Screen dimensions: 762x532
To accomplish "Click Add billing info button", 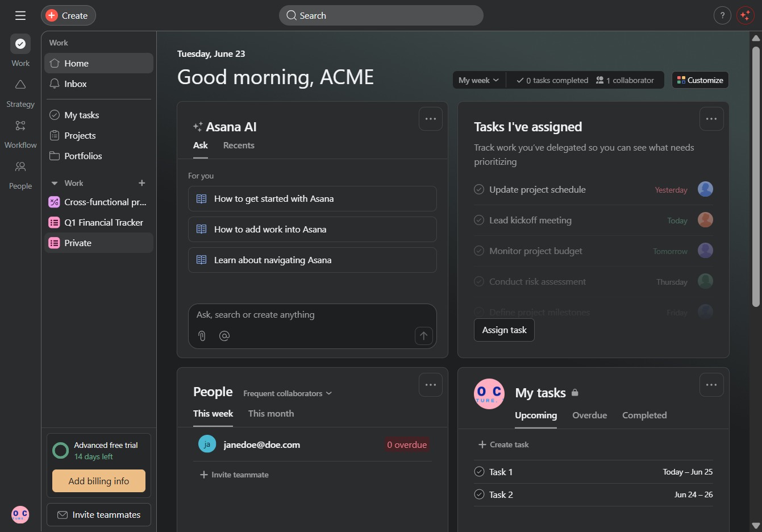I will tap(99, 481).
